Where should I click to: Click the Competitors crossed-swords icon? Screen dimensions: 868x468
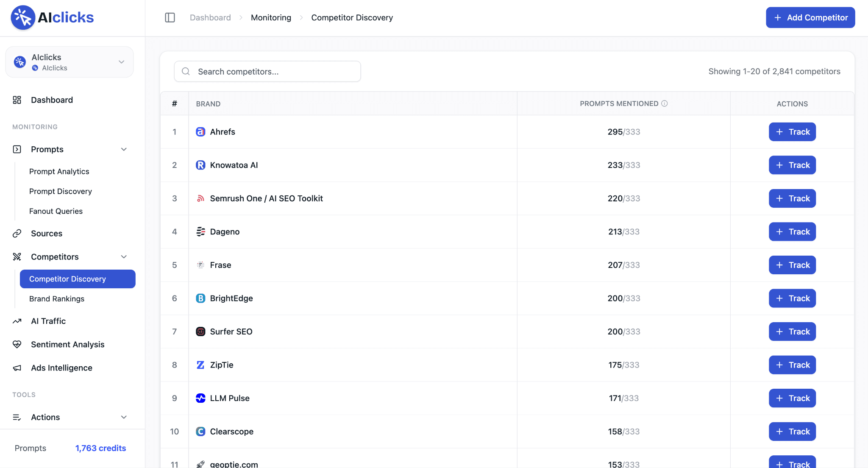tap(17, 257)
